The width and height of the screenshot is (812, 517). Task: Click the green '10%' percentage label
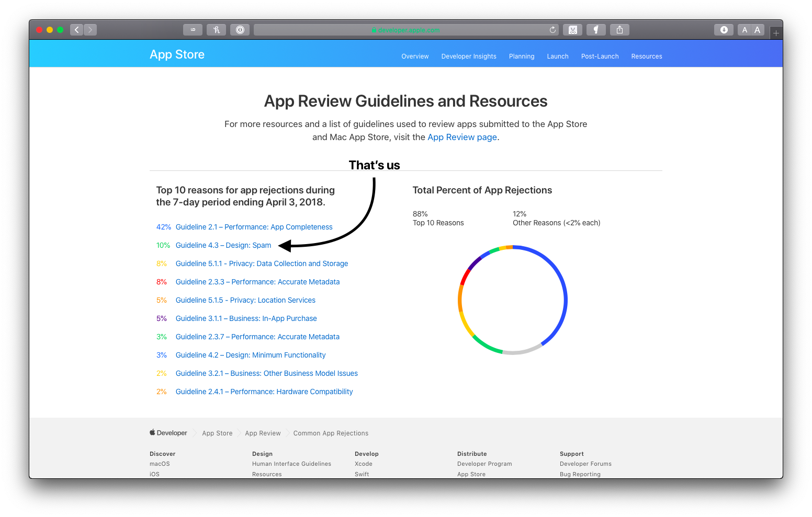pyautogui.click(x=163, y=245)
